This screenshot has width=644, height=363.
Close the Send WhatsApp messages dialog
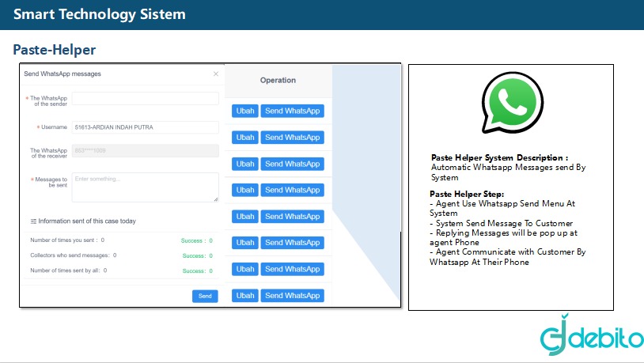[x=216, y=74]
